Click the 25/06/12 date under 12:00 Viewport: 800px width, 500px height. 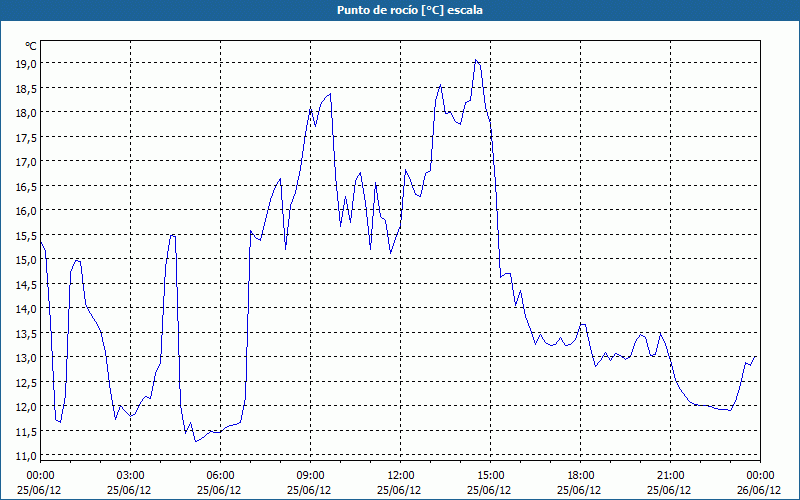click(x=399, y=490)
